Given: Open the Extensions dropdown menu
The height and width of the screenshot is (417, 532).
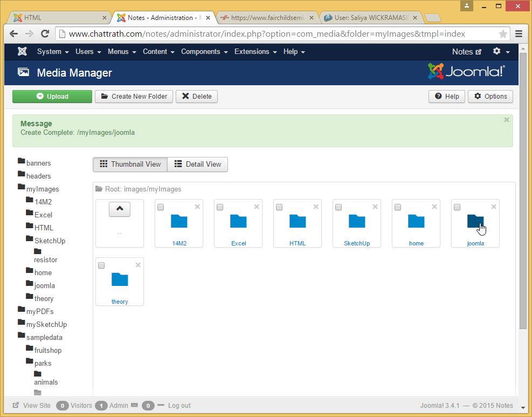Looking at the screenshot, I should (255, 52).
